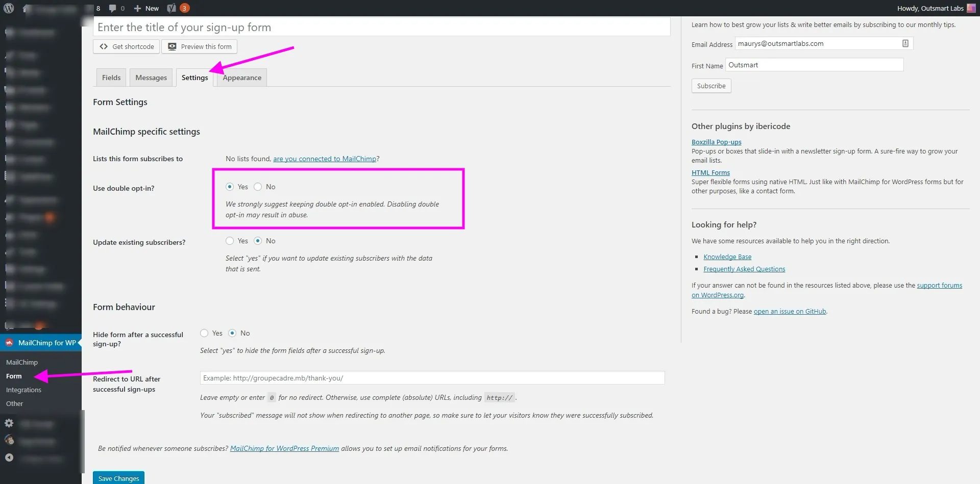980x484 pixels.
Task: Click the 'MailChimp specific settings' heading
Action: pos(146,132)
